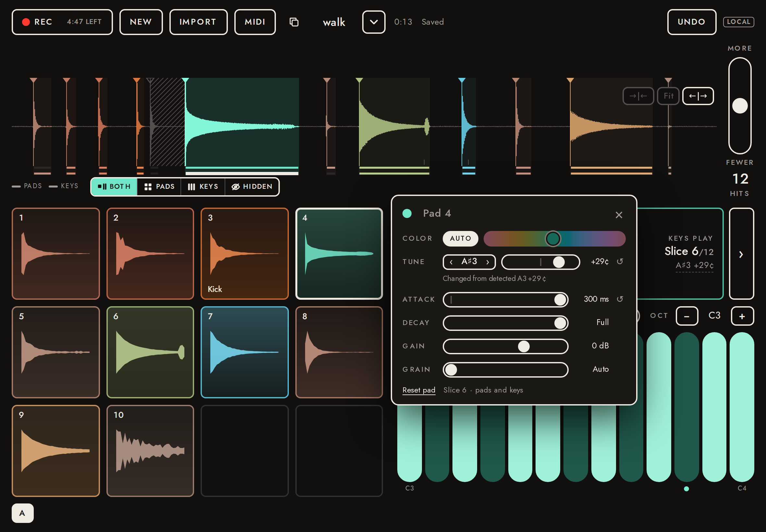Viewport: 766px width, 532px height.
Task: Reset attack with the reset icon
Action: point(620,299)
